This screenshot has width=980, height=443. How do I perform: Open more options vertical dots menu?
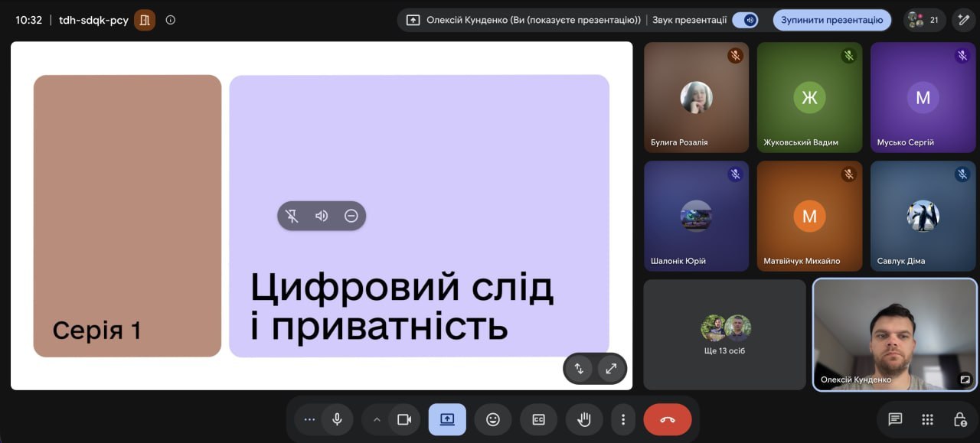(x=623, y=419)
